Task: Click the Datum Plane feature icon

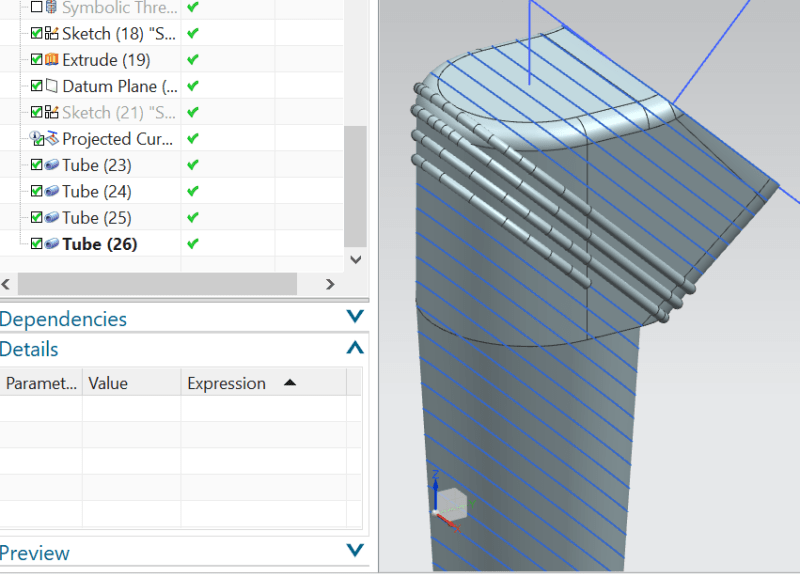Action: (x=52, y=86)
